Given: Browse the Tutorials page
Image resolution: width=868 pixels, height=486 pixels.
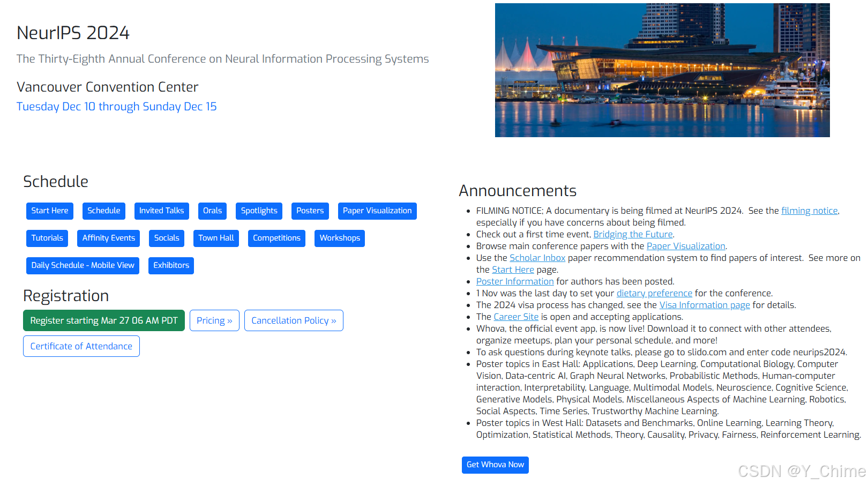Looking at the screenshot, I should (47, 238).
